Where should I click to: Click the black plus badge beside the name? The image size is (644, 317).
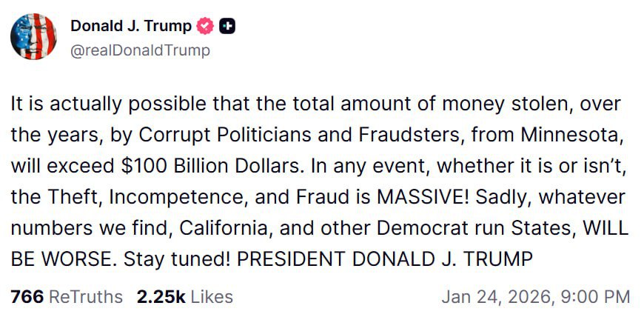pos(228,26)
